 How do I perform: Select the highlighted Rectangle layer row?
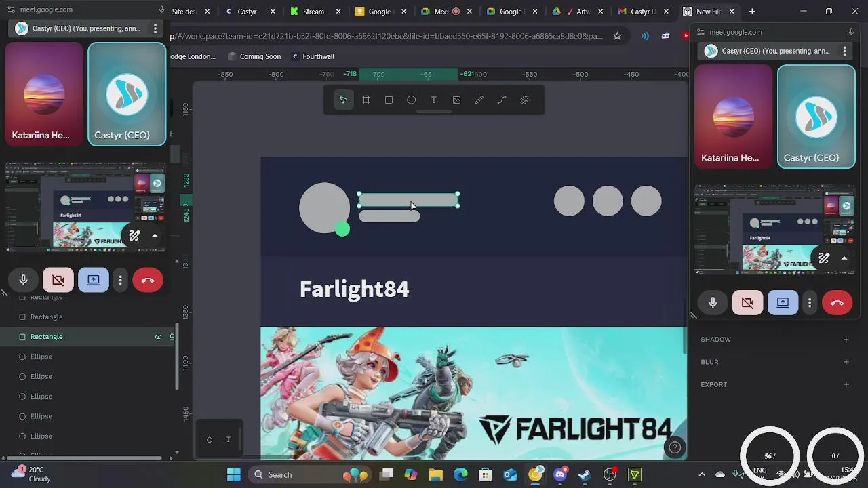(88, 337)
